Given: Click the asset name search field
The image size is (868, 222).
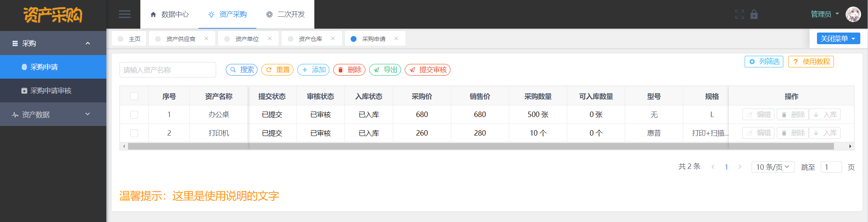Looking at the screenshot, I should [167, 70].
